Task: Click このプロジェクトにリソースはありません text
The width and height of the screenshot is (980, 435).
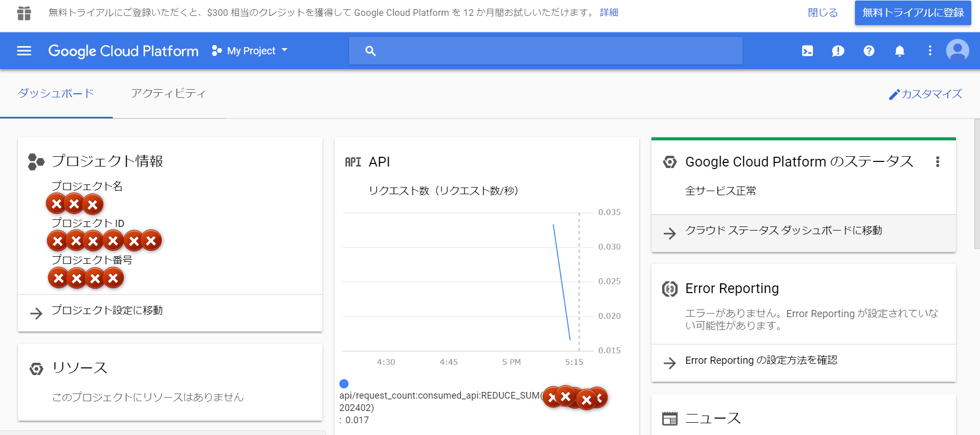Action: coord(148,397)
